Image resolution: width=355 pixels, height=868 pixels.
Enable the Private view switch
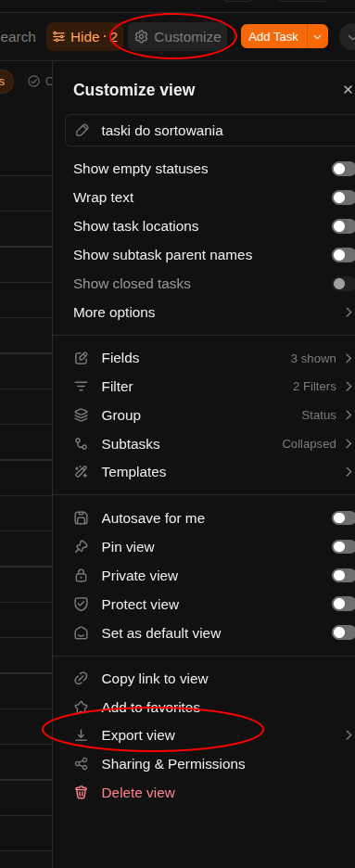(343, 576)
